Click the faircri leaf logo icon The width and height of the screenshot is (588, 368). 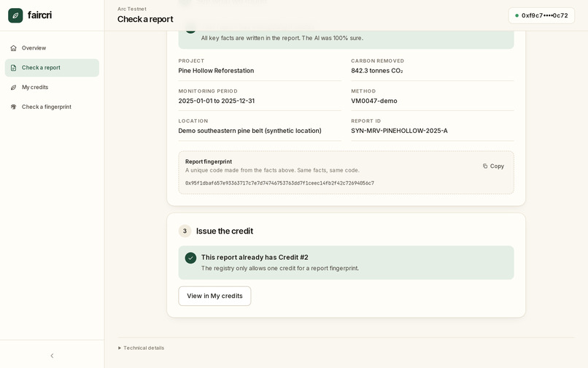[x=15, y=15]
